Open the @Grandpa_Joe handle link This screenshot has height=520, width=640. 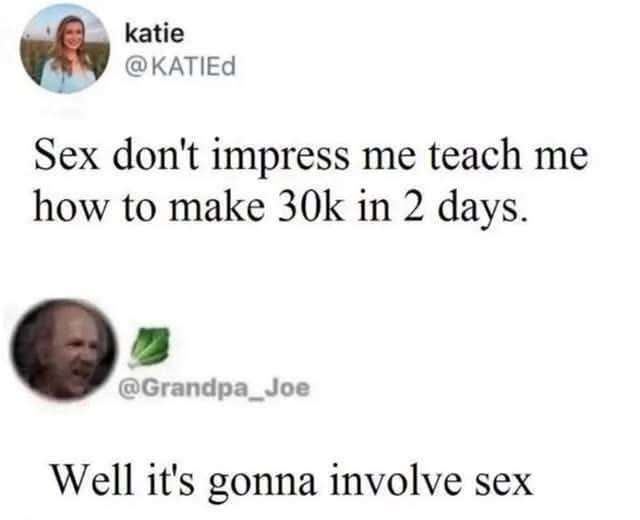(x=214, y=388)
